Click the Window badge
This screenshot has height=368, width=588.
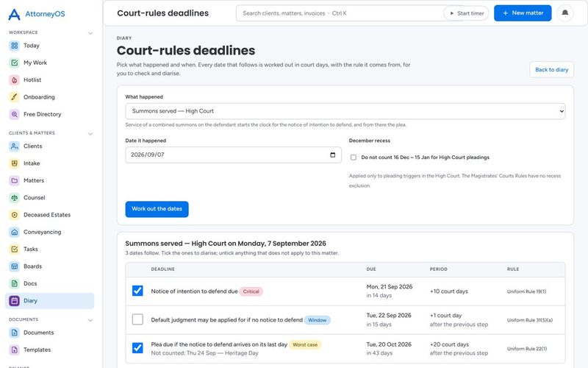point(318,320)
